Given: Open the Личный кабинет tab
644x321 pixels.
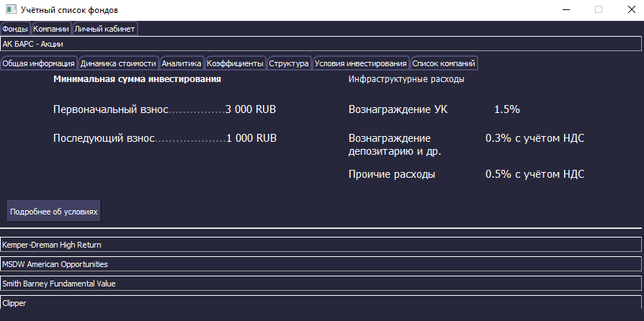Looking at the screenshot, I should (x=104, y=29).
